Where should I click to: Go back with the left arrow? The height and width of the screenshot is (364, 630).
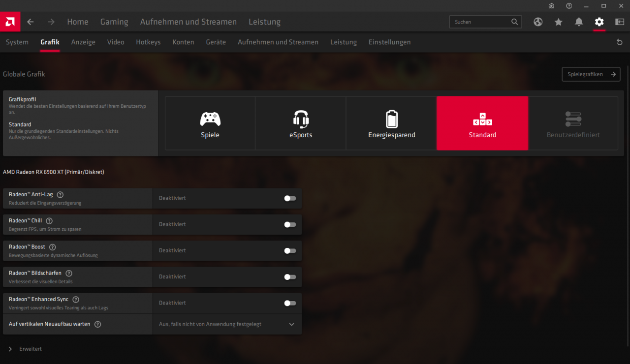(x=31, y=22)
